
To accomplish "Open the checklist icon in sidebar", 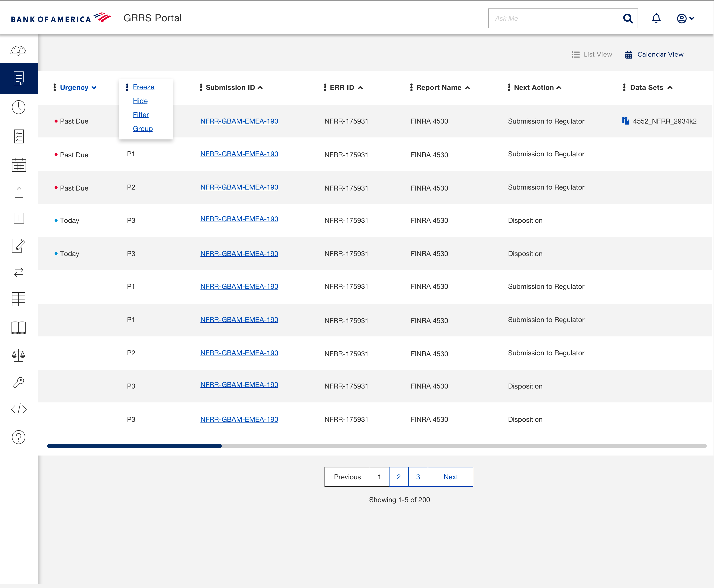I will pyautogui.click(x=19, y=136).
